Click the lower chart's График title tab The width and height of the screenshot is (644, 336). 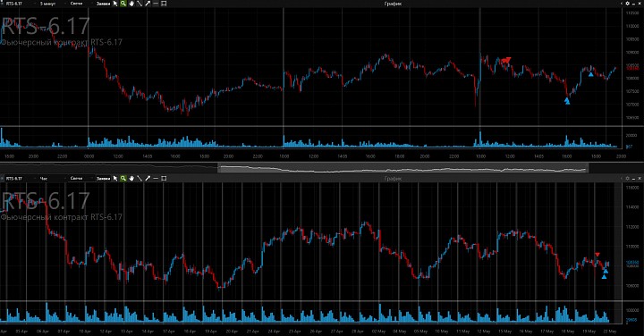click(393, 178)
